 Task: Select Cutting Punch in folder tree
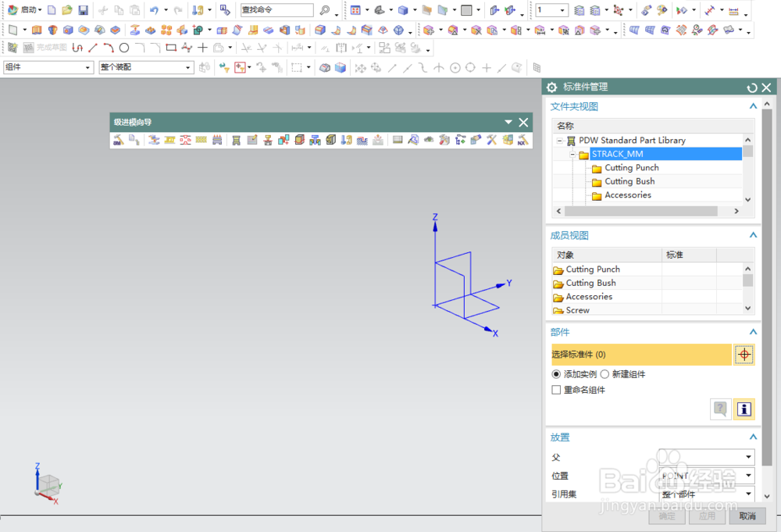coord(632,168)
